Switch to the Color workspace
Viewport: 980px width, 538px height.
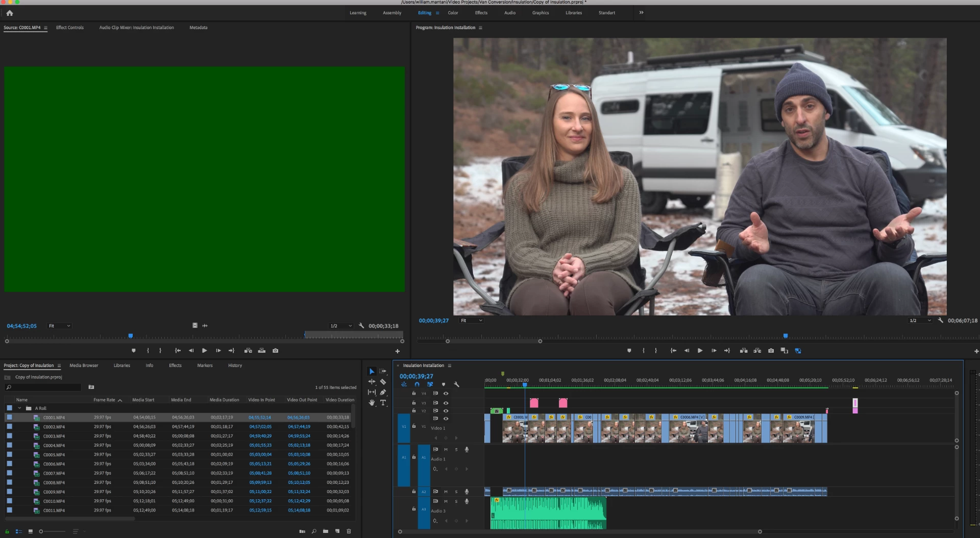453,13
